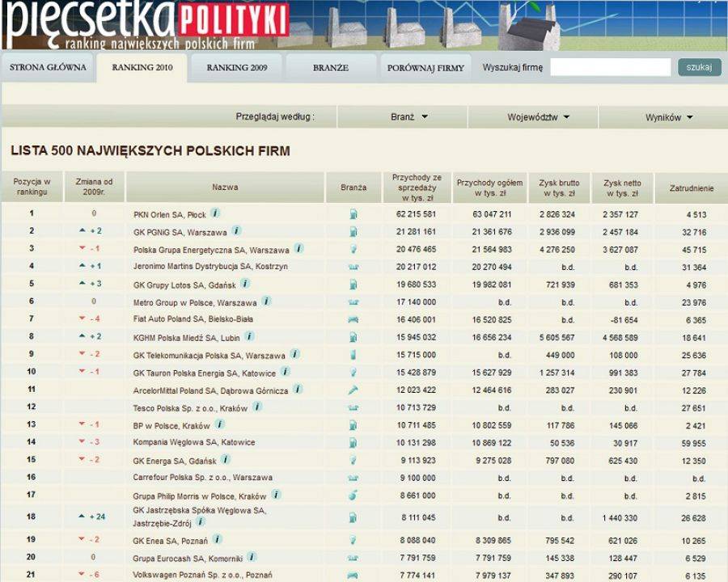The image size is (728, 582).
Task: Open info icon for Tesco Polska Sp. z o.o.
Action: tap(257, 407)
